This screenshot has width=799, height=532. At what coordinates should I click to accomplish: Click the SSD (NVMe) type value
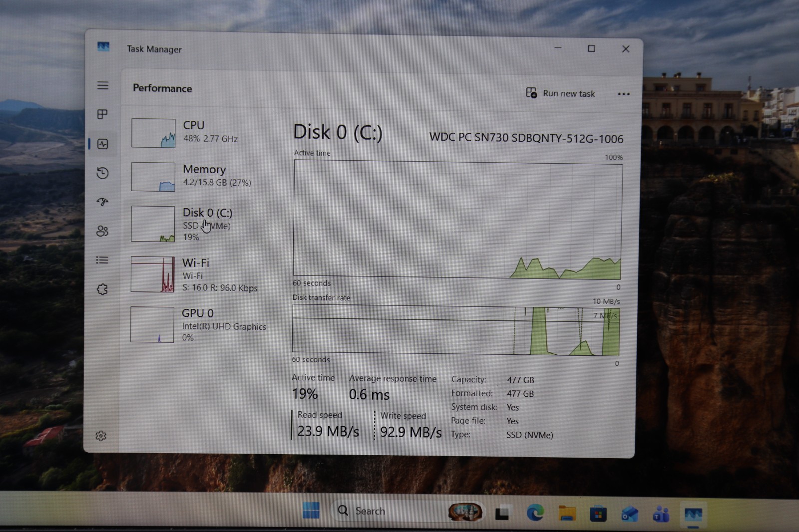[x=530, y=435]
